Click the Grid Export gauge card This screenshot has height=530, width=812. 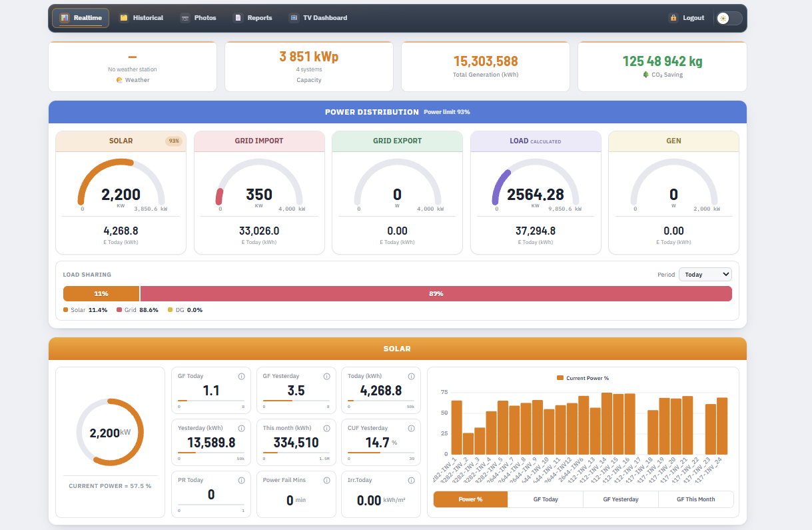coord(397,193)
